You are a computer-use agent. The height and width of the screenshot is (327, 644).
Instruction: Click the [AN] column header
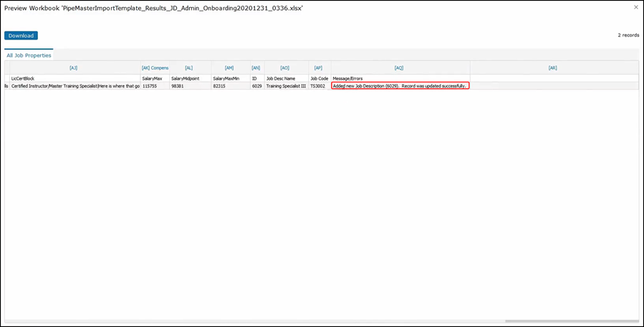click(x=256, y=67)
